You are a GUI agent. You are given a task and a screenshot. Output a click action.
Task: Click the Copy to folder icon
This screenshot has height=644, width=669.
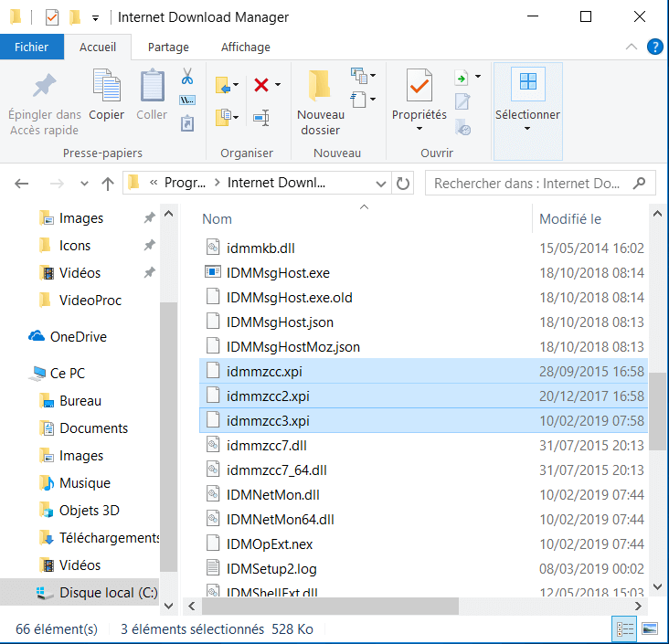click(223, 117)
